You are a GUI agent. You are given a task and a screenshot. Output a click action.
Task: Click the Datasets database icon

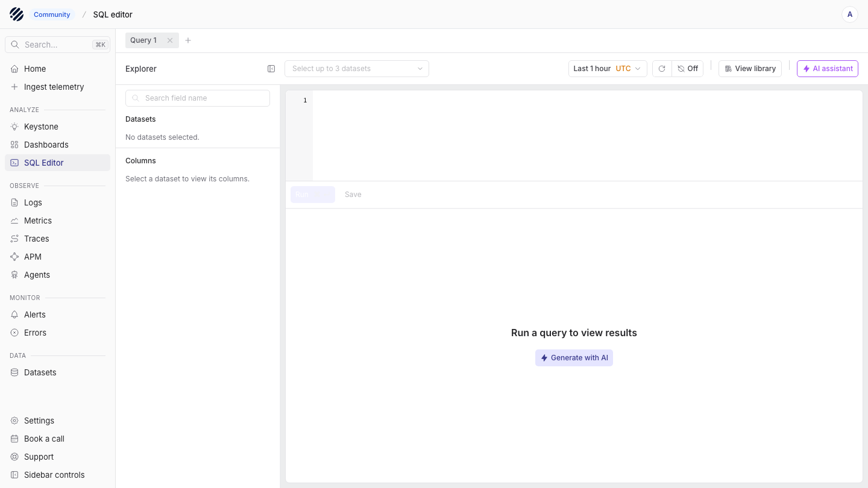click(14, 372)
